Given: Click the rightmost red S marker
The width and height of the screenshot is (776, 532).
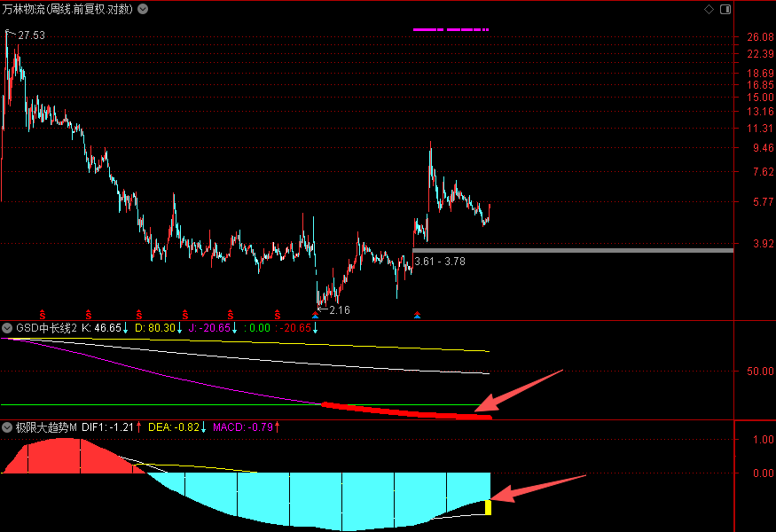Looking at the screenshot, I should (278, 313).
